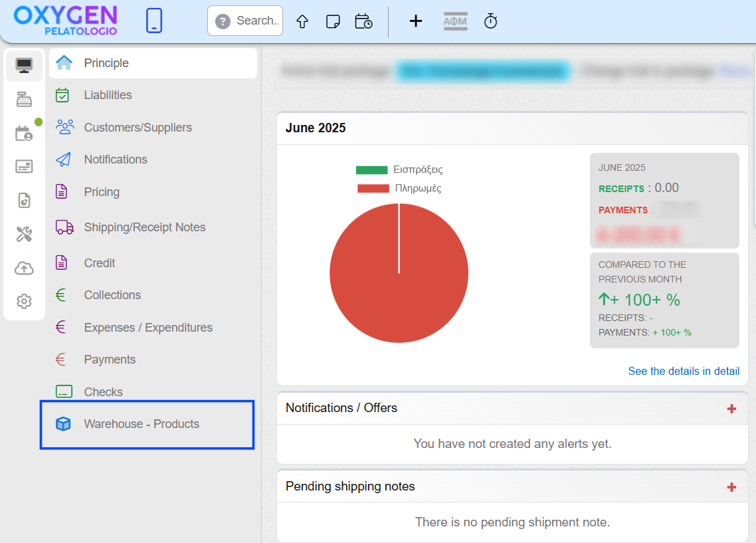Click the cloud upload sidebar icon

[24, 268]
